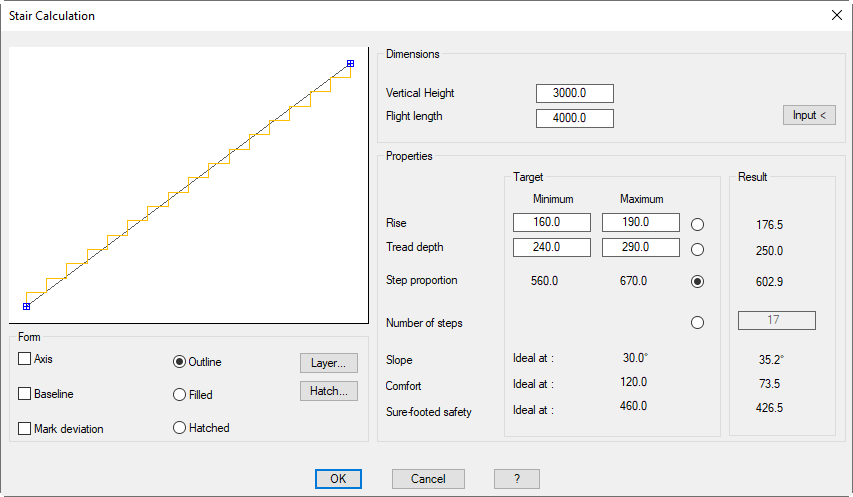
Task: Click the bottom stair endpoint marker in preview
Action: tap(26, 306)
